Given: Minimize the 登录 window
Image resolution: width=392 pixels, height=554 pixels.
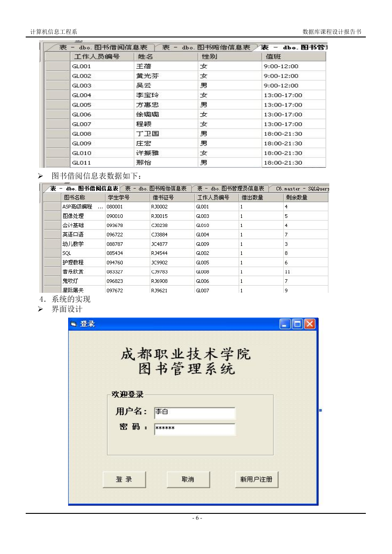Looking at the screenshot, I should [x=286, y=324].
